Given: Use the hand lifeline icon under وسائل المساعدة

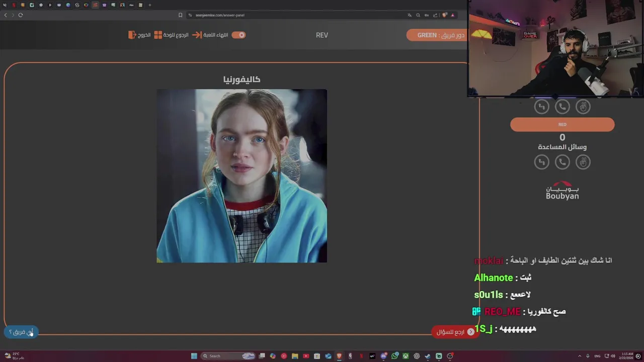Looking at the screenshot, I should pos(583,162).
